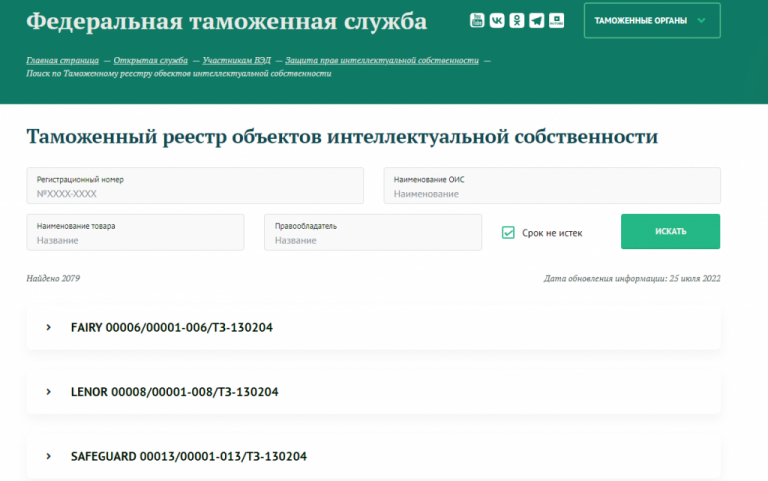Screen dimensions: 768x481
Task: Focus the Наименование ОИС input field
Action: click(552, 186)
